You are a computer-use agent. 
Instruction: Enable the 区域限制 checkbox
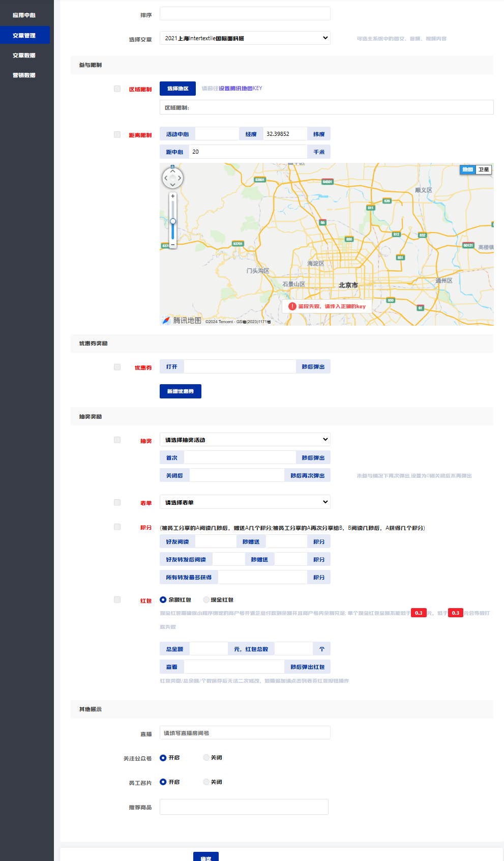click(117, 89)
